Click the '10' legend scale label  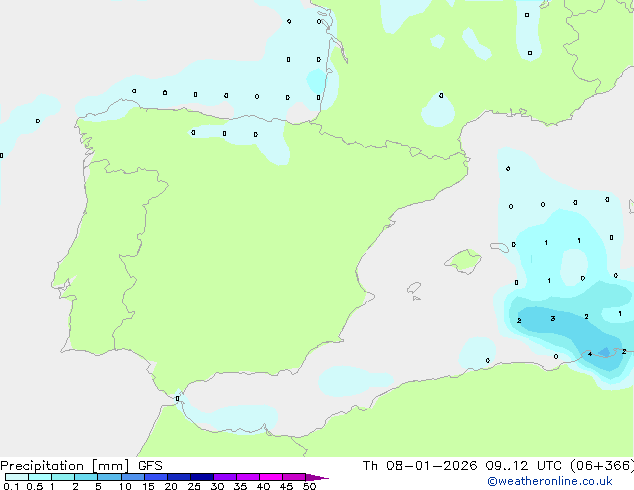(x=125, y=486)
